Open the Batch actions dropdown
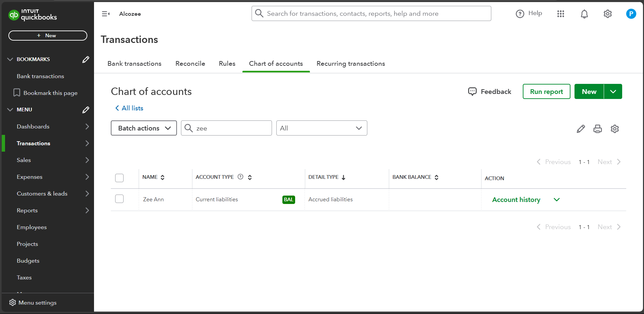 pyautogui.click(x=144, y=128)
